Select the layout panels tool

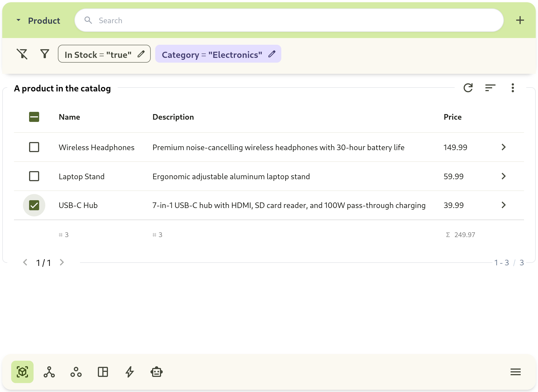coord(103,372)
